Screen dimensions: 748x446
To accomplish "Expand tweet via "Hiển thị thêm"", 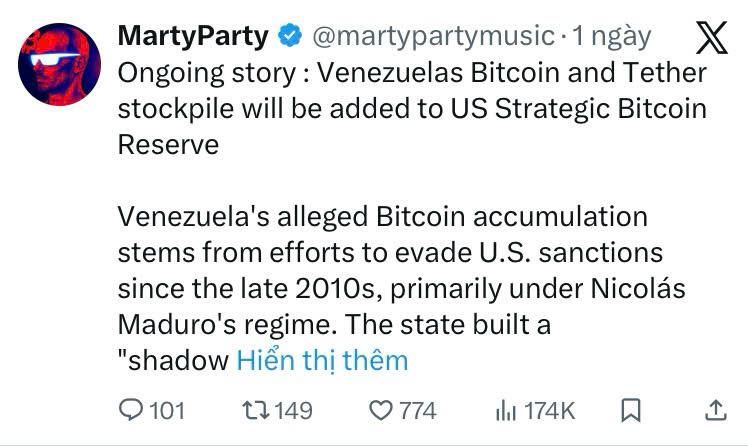I will (x=322, y=360).
